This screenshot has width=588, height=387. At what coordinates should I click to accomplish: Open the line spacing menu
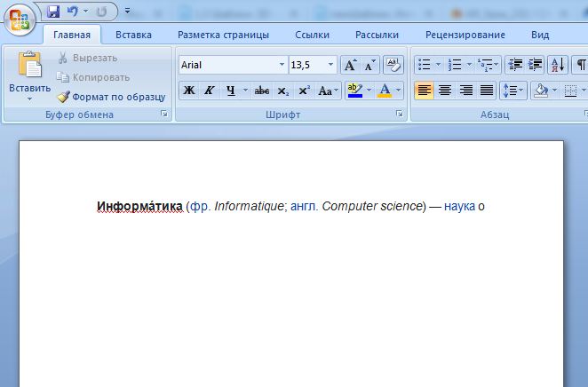[x=513, y=91]
